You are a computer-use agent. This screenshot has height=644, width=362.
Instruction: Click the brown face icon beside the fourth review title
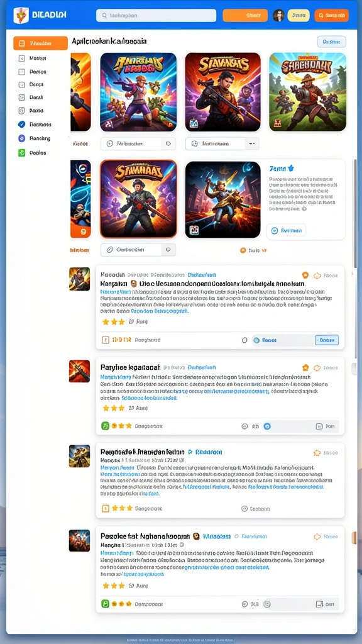[x=196, y=536]
